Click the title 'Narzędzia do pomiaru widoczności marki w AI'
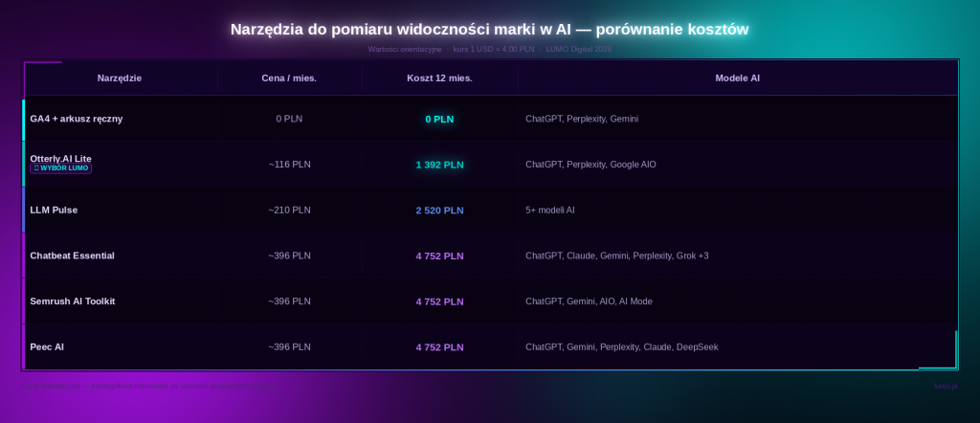The image size is (980, 423). (403, 30)
